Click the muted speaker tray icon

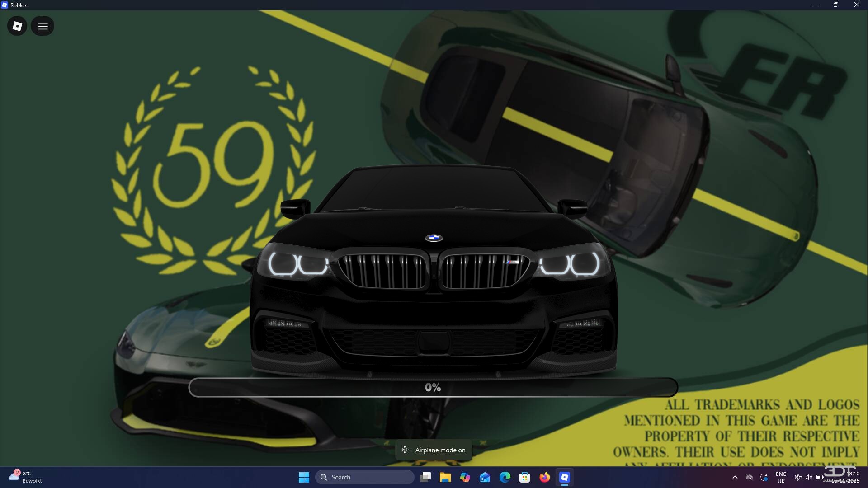pyautogui.click(x=809, y=477)
